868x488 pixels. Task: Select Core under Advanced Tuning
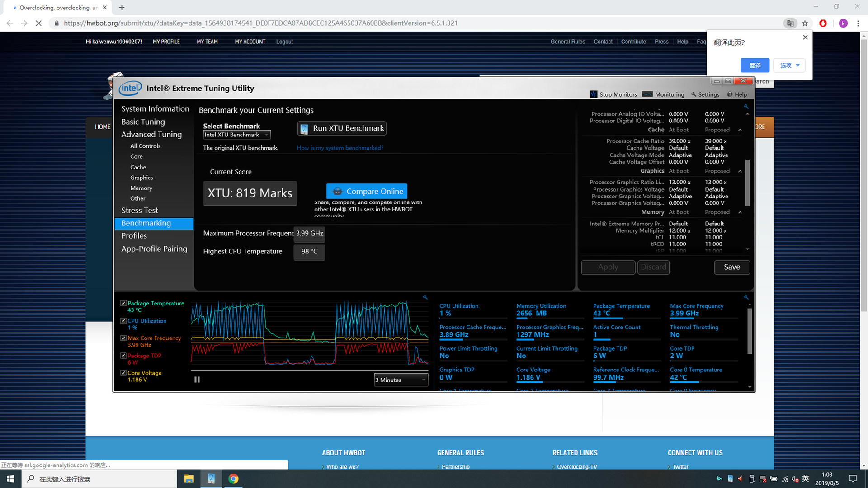[137, 157]
